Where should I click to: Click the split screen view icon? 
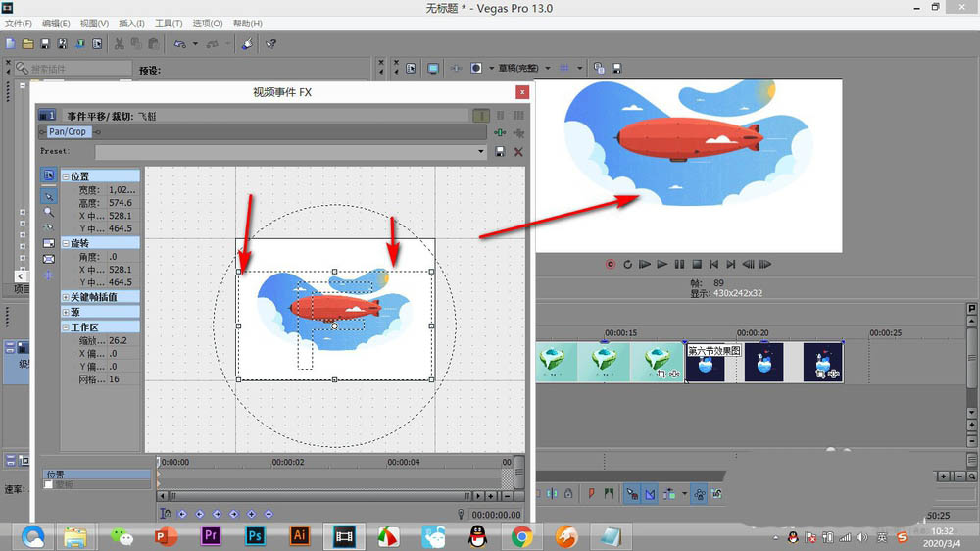coord(476,69)
